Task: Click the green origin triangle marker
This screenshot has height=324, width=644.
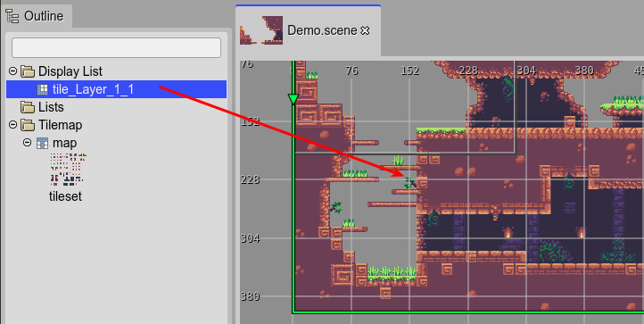Action: point(293,99)
